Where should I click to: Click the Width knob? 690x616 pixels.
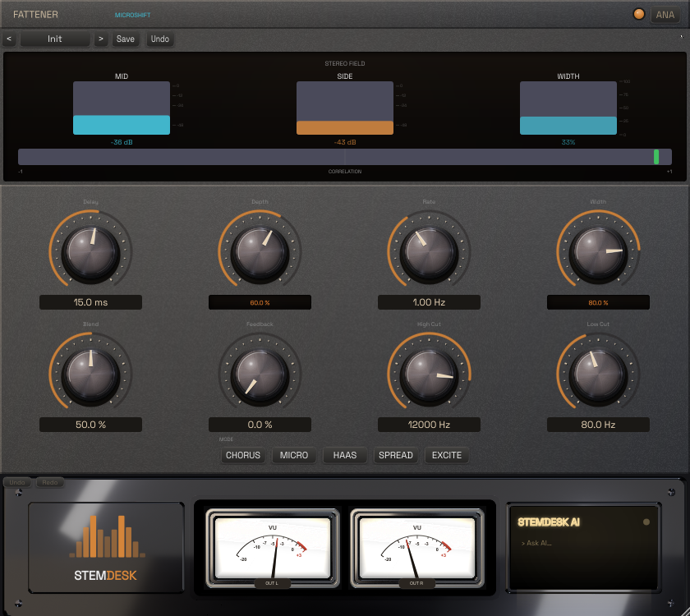coord(598,251)
